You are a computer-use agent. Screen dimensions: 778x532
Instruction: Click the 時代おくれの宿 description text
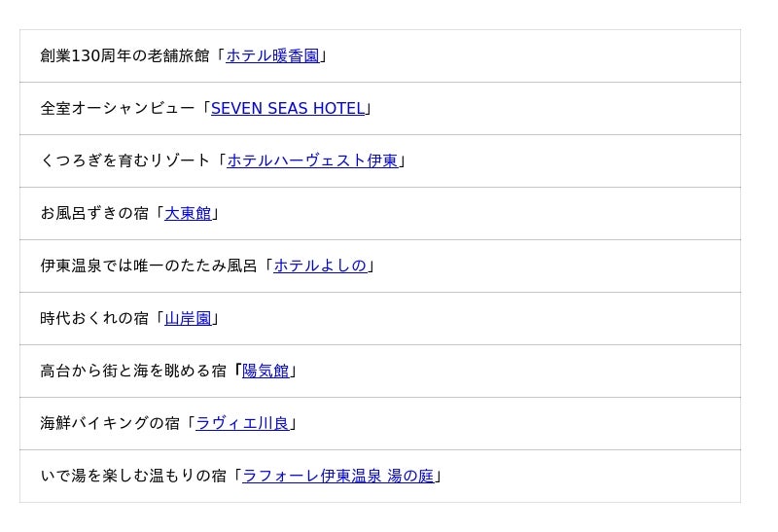pos(93,319)
